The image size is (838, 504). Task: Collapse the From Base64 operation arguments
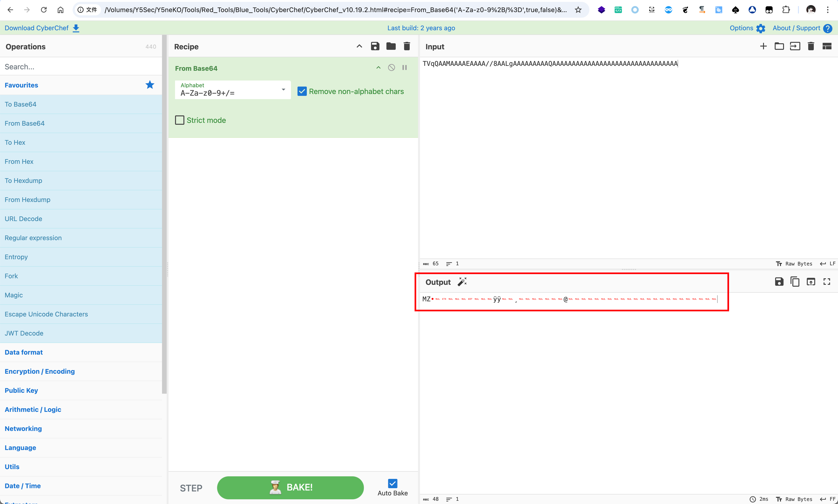(378, 67)
